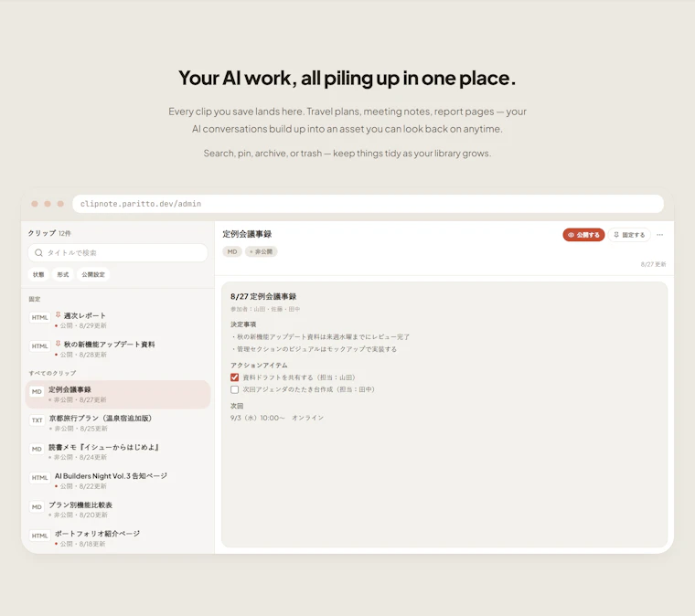Click the red browser window dot
695x616 pixels.
[35, 204]
